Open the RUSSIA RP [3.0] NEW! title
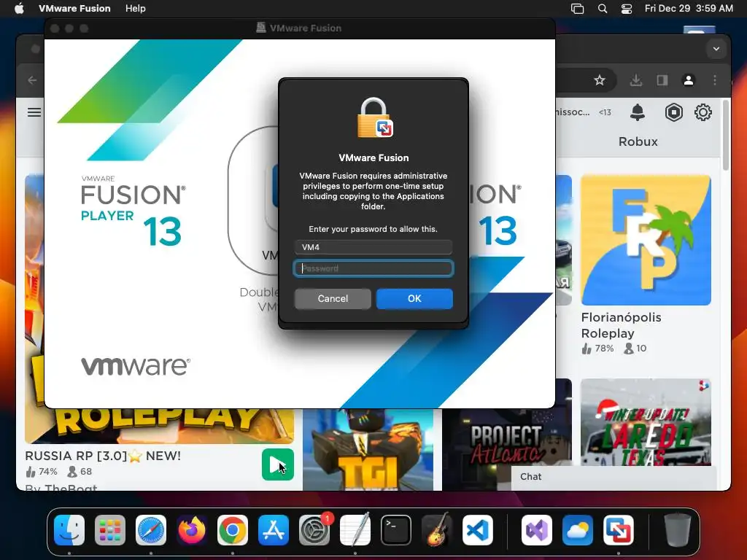The width and height of the screenshot is (747, 560). click(103, 456)
